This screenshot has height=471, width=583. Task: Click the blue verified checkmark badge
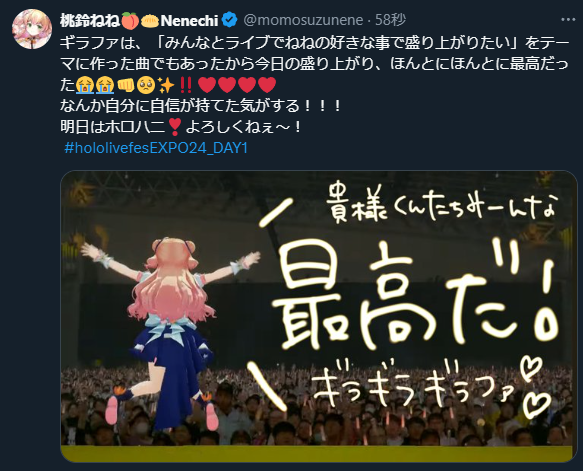coord(229,20)
